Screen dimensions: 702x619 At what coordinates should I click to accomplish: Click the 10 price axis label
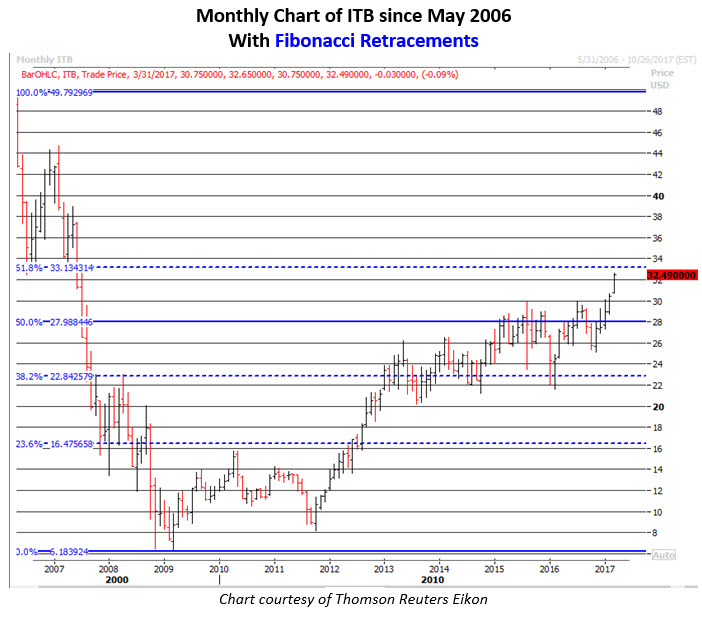coord(657,512)
